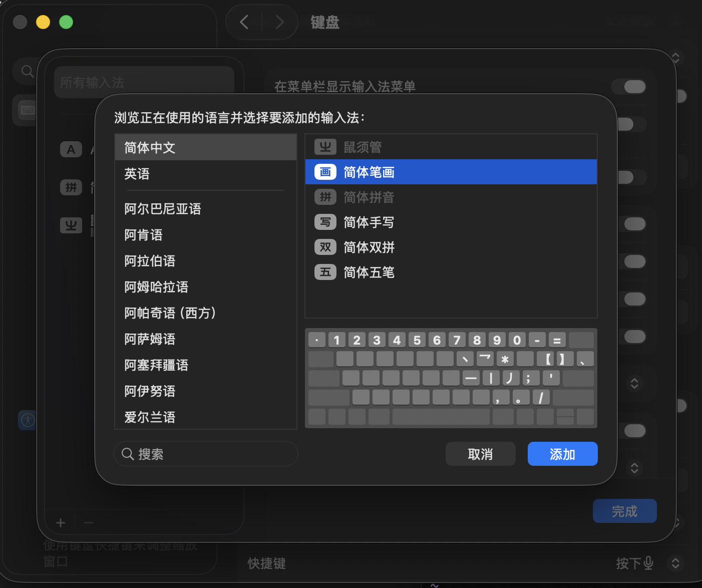Viewport: 702px width, 588px height.
Task: Click the 鼠须管 input method icon
Action: 325,146
